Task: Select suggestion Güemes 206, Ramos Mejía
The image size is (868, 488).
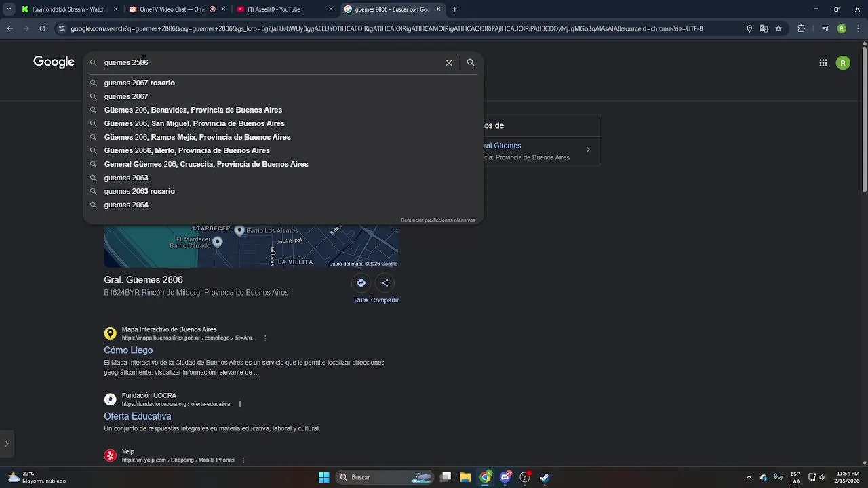Action: coord(283,137)
